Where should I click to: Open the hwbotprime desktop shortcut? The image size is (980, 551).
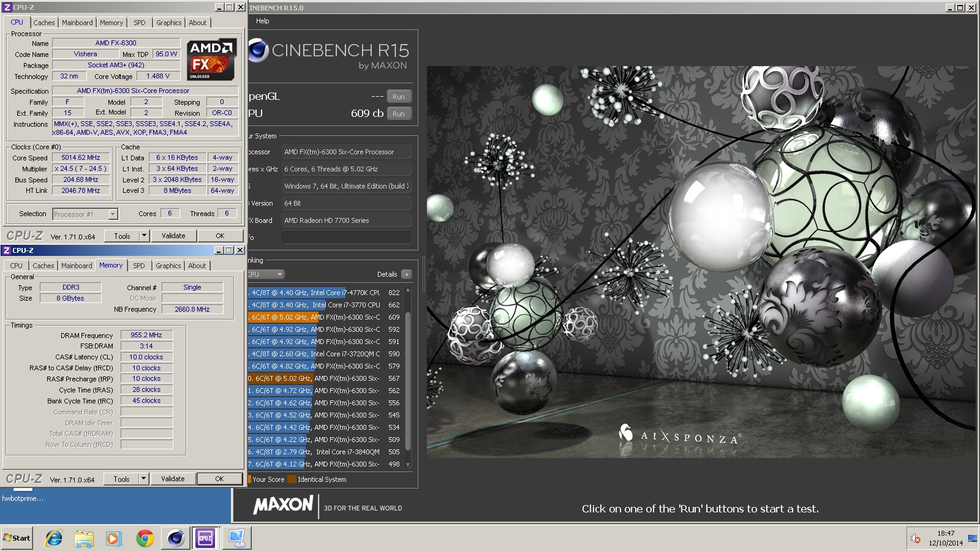[x=23, y=498]
